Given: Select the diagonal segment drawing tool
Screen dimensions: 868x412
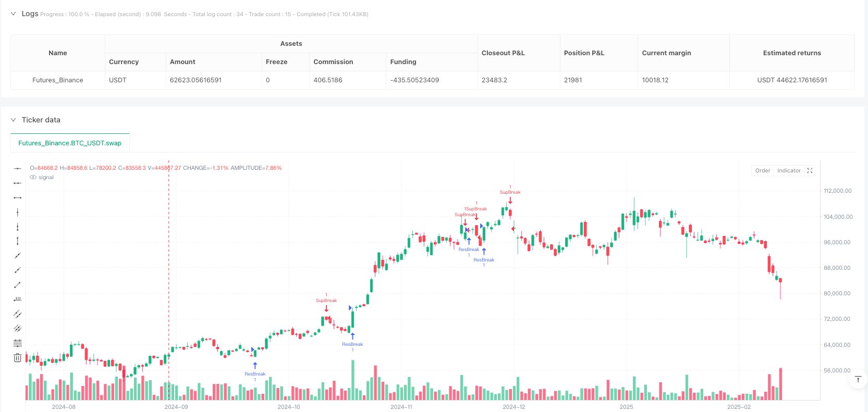Looking at the screenshot, I should coord(17,285).
